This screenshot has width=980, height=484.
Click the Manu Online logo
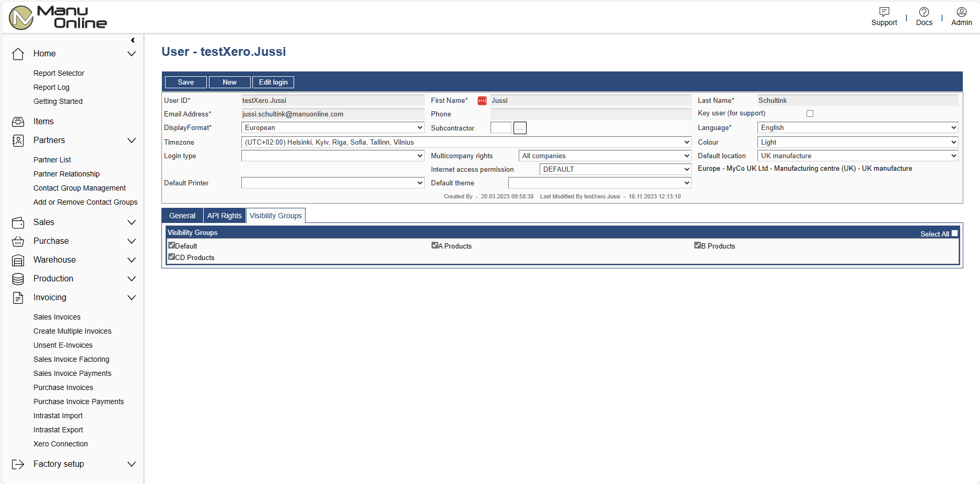[x=57, y=17]
